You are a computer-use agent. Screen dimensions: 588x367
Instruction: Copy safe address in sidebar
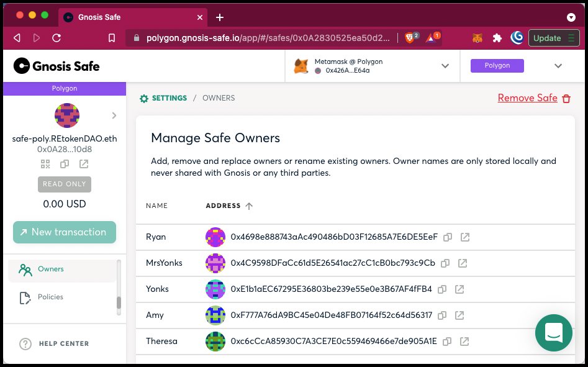click(x=65, y=164)
